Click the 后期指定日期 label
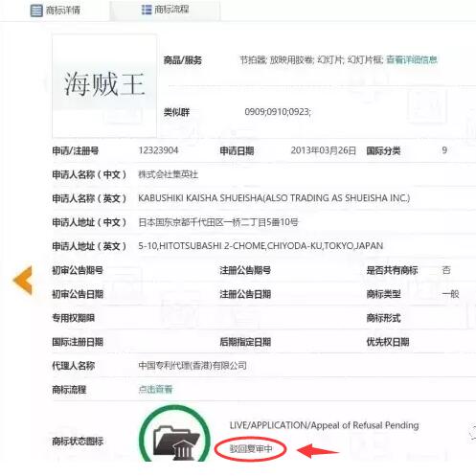This screenshot has width=476, height=476. pos(245,342)
